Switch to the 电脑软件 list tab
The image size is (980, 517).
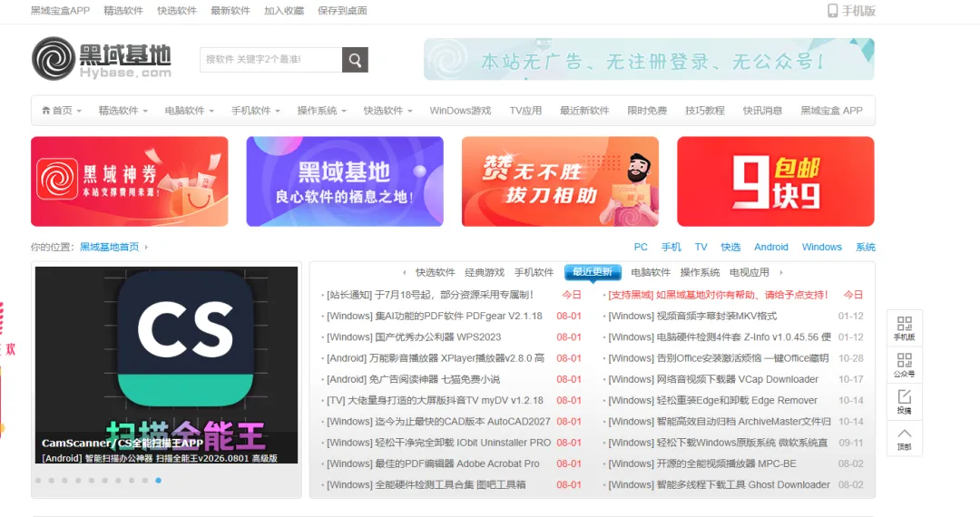coord(651,272)
